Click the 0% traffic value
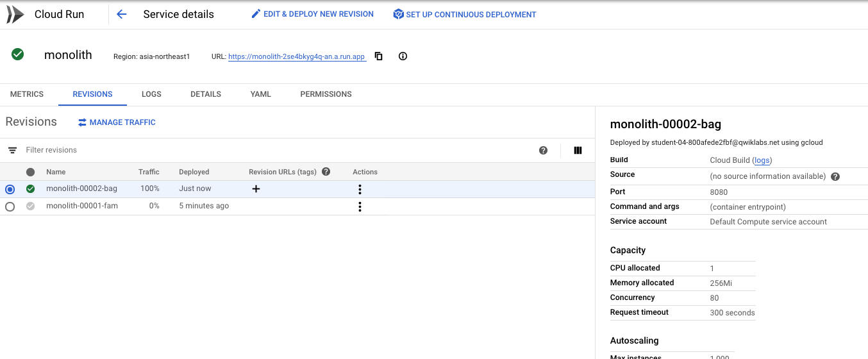The width and height of the screenshot is (868, 359). coord(154,206)
